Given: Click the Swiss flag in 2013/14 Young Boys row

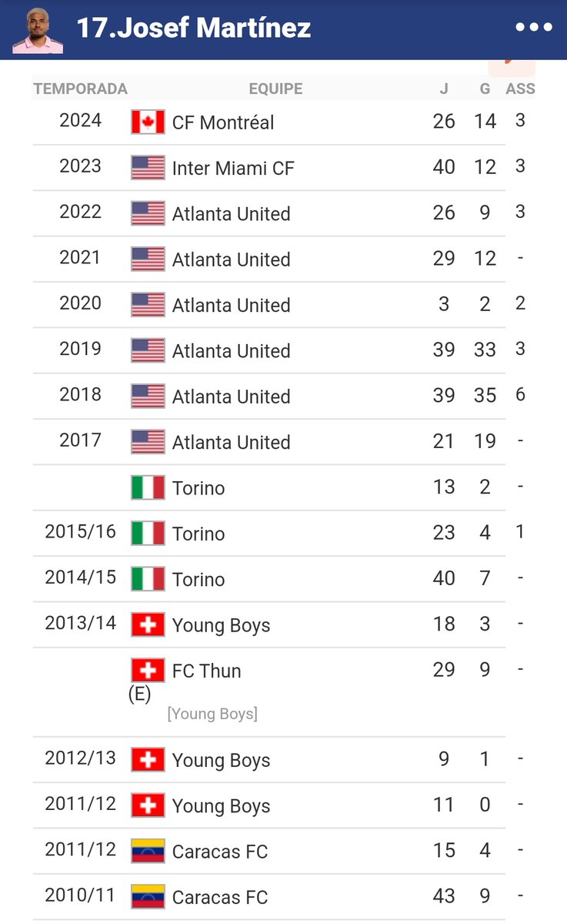Looking at the screenshot, I should click(x=148, y=624).
